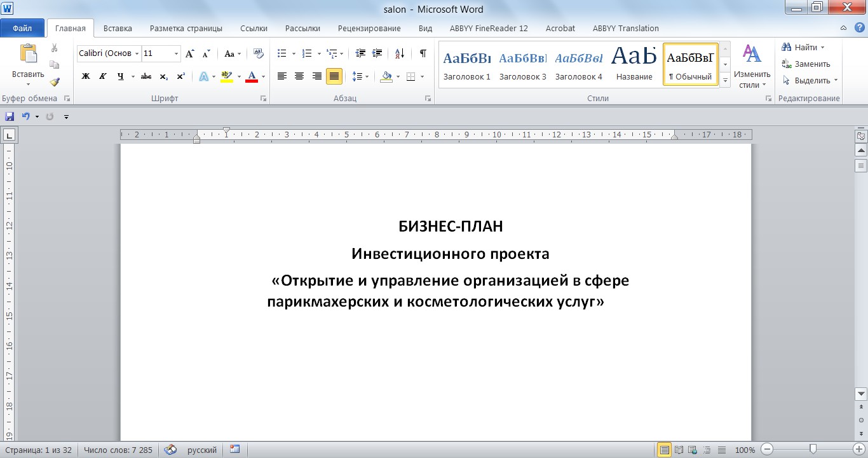Screen dimensions: 868x458
Task: Toggle underline formatting (Ч)
Action: coord(120,76)
